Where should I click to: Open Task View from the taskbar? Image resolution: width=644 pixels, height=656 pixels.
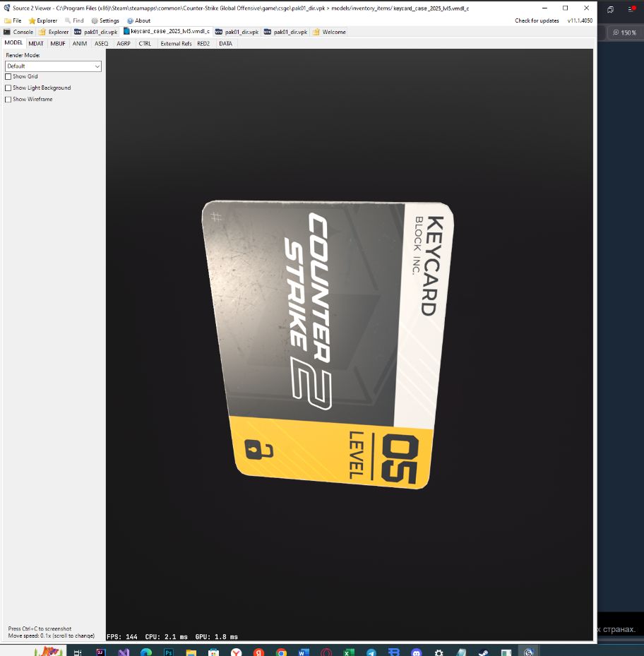point(78,652)
